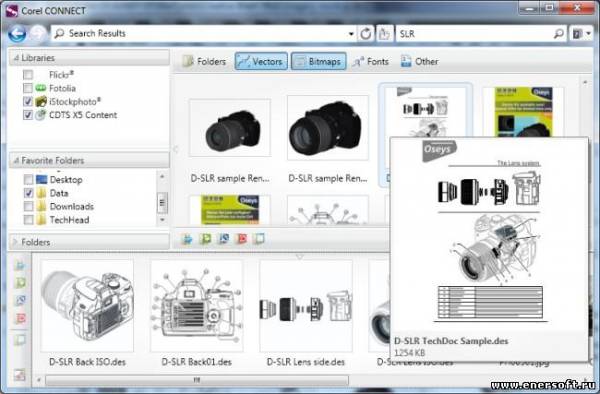Click the iStockphoto library icon
Image resolution: width=600 pixels, height=394 pixels.
pyautogui.click(x=41, y=102)
